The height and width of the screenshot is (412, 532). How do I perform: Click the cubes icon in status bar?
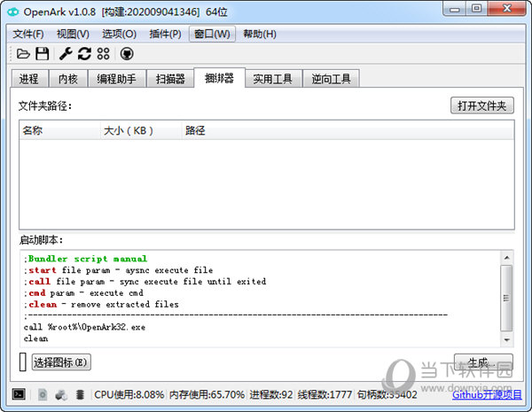pyautogui.click(x=61, y=394)
